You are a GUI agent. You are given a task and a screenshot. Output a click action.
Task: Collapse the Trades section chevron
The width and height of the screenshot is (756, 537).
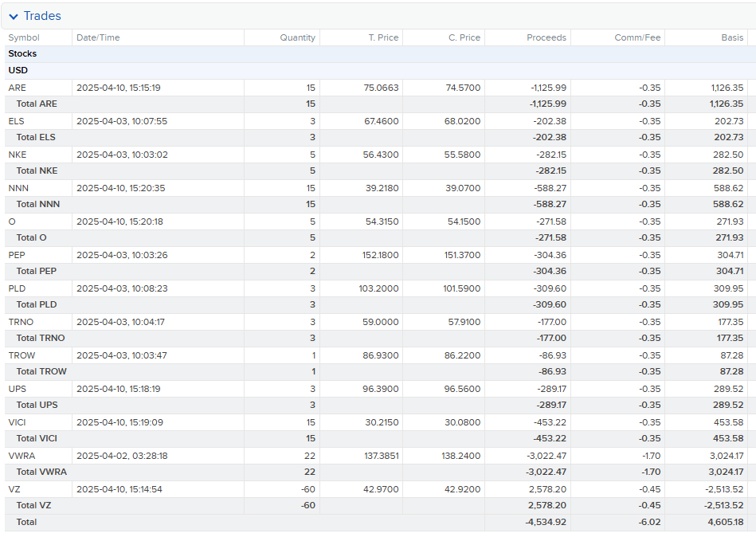pyautogui.click(x=14, y=17)
